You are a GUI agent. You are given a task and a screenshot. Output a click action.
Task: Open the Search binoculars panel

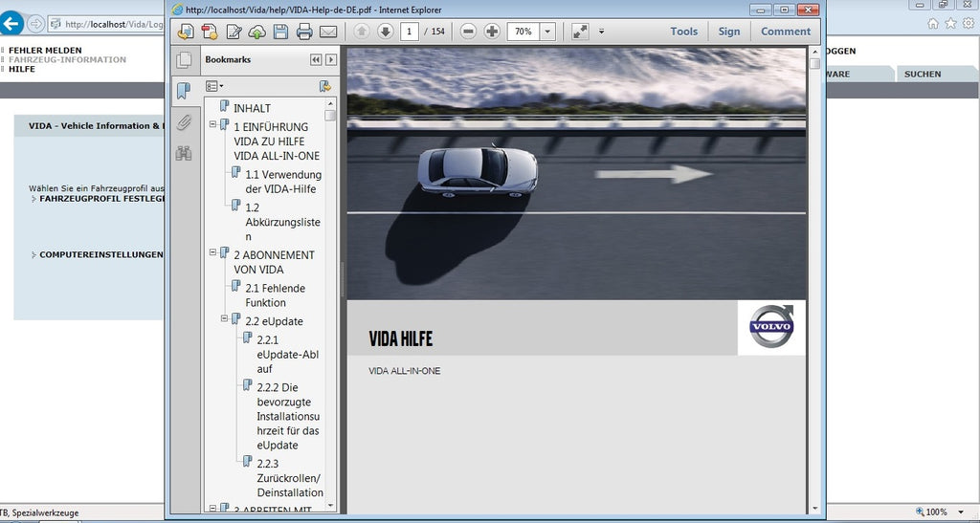(184, 153)
